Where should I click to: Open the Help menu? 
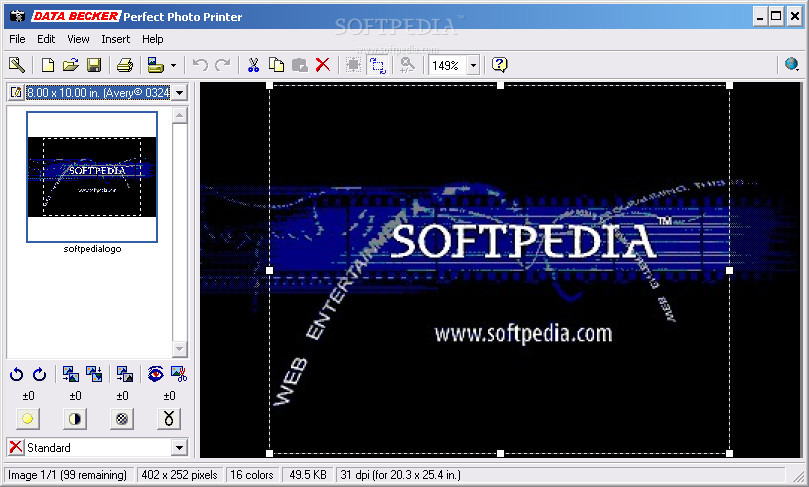[153, 39]
